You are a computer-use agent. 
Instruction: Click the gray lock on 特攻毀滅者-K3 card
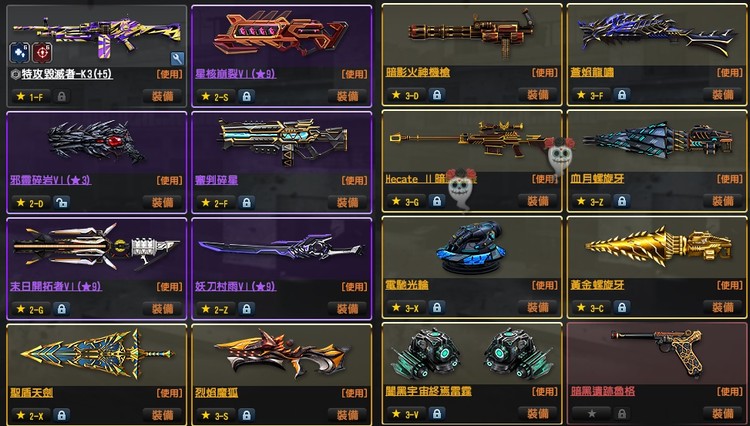[61, 97]
